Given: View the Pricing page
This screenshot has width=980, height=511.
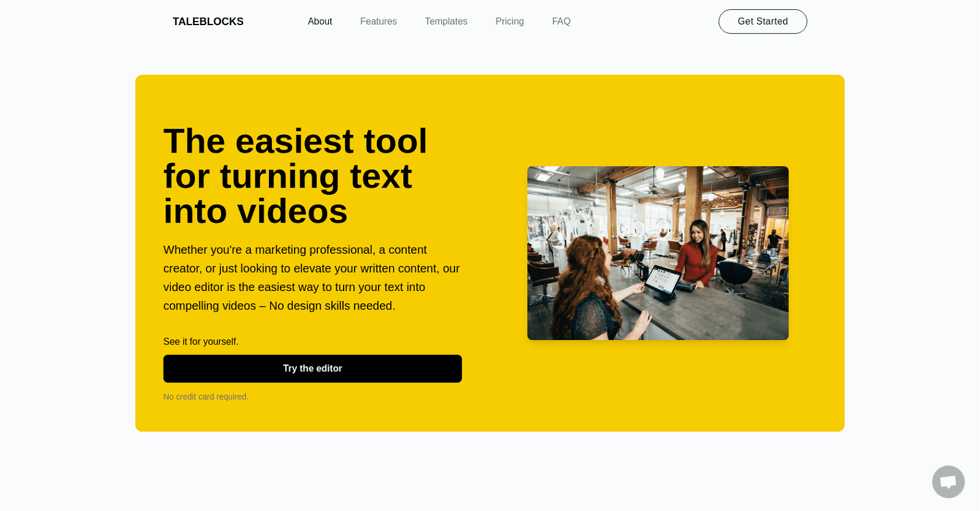Looking at the screenshot, I should [510, 21].
